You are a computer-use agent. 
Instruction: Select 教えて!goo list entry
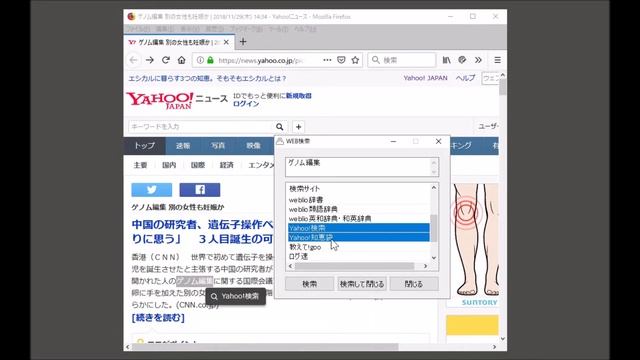[x=359, y=247]
